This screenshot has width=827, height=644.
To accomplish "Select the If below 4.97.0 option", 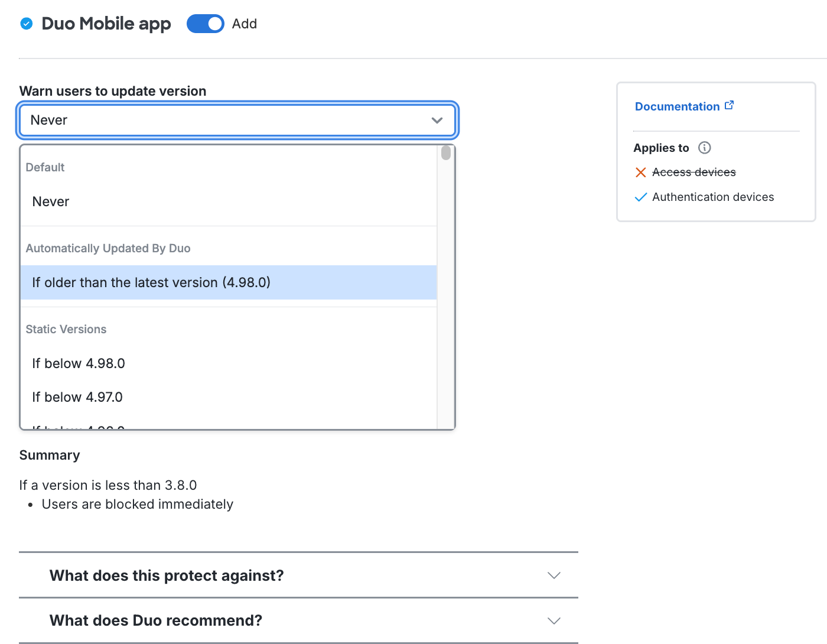I will pos(77,396).
